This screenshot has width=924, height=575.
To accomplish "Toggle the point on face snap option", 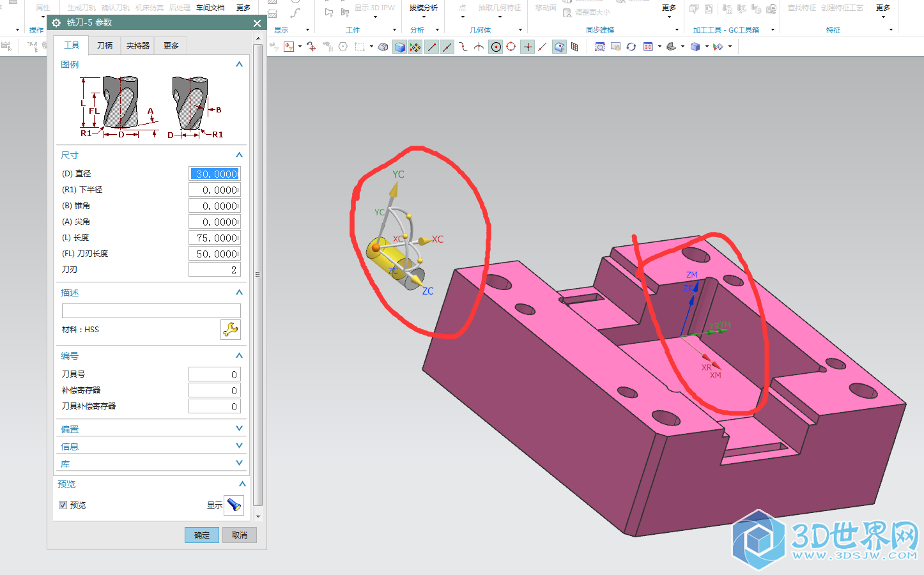I will 559,47.
